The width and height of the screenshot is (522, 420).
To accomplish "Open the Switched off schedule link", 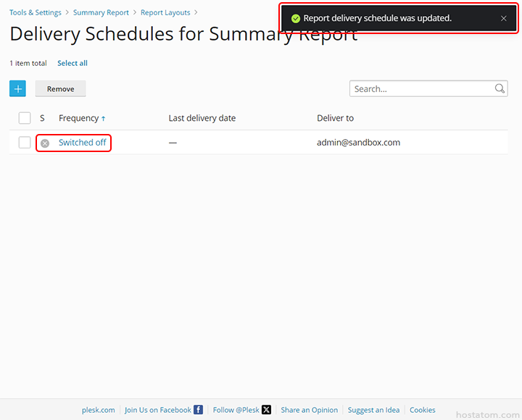I will coord(82,143).
